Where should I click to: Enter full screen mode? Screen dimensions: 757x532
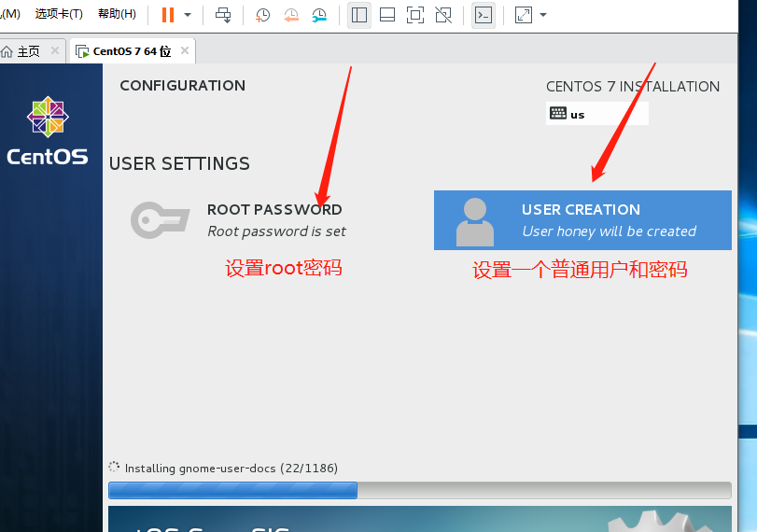coord(415,16)
